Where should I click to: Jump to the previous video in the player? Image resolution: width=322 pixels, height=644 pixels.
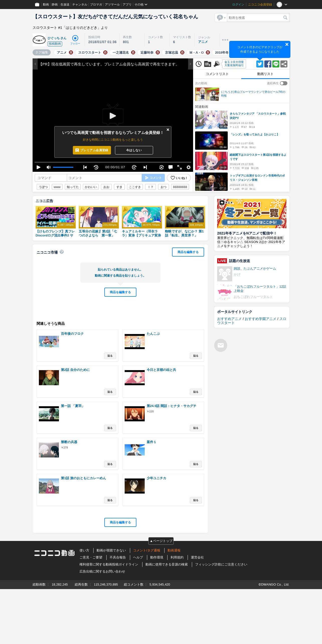[85, 167]
